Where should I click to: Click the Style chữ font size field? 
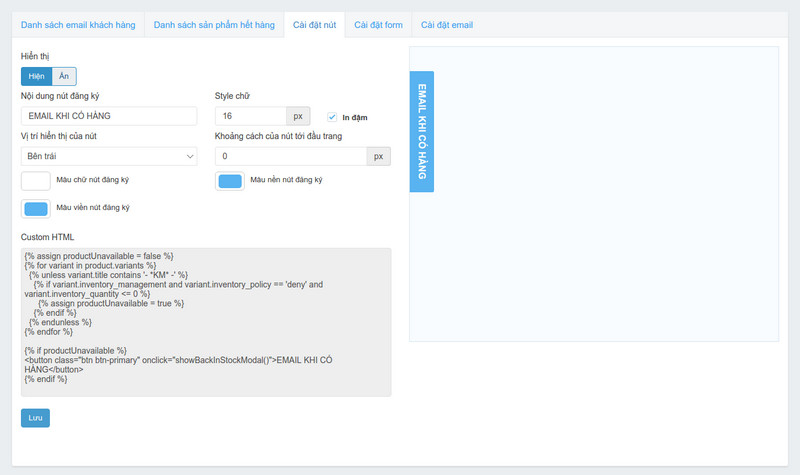point(250,116)
